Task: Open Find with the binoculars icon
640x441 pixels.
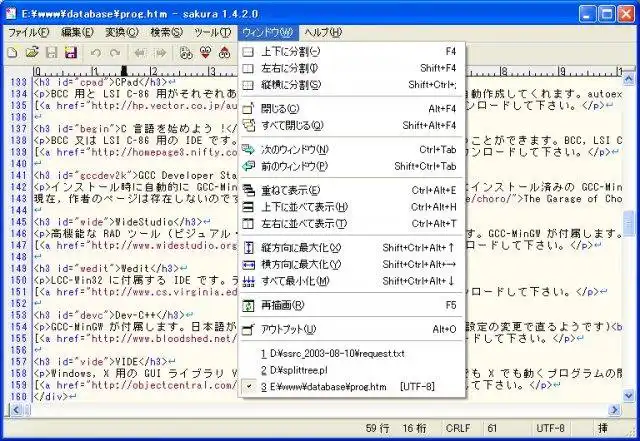Action: (186, 53)
